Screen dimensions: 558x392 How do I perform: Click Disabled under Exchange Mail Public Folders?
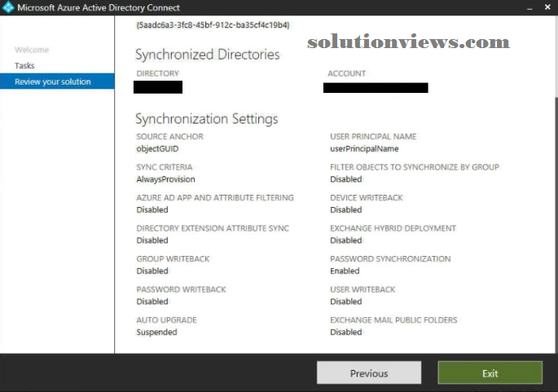[x=346, y=333]
